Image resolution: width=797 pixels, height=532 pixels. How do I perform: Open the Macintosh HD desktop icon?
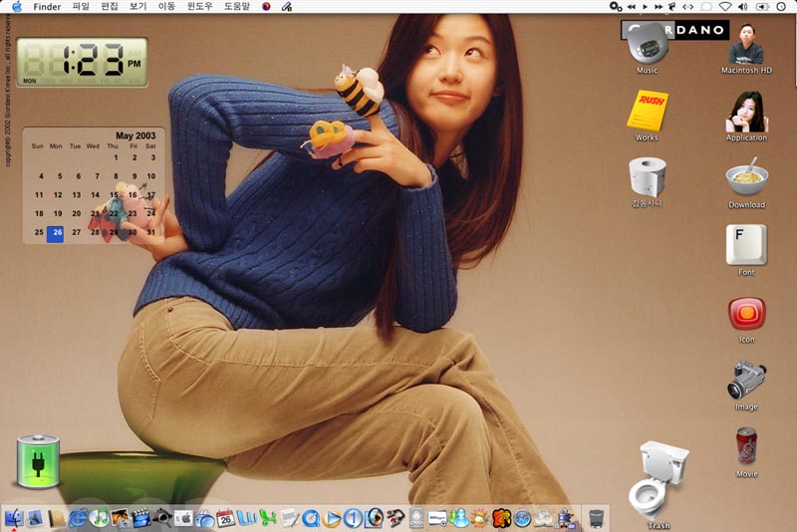[746, 48]
